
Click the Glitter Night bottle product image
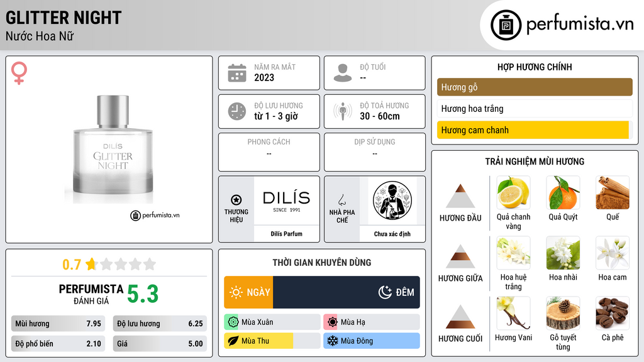[x=113, y=150]
